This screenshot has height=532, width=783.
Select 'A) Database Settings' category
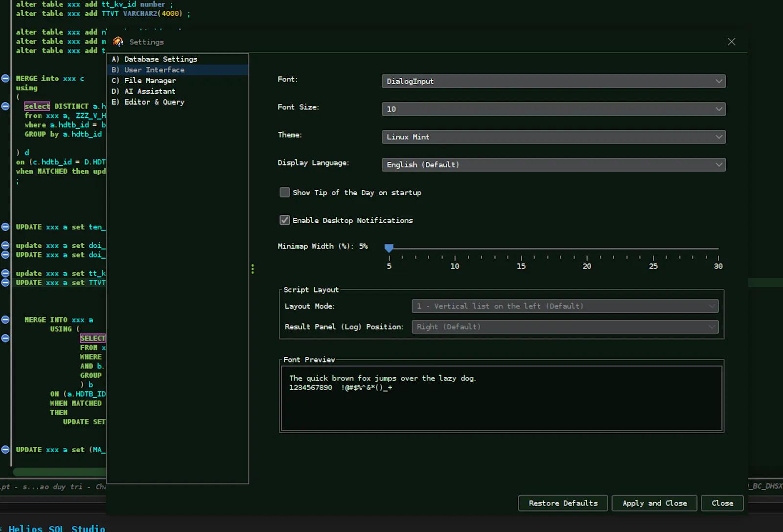[x=178, y=59]
